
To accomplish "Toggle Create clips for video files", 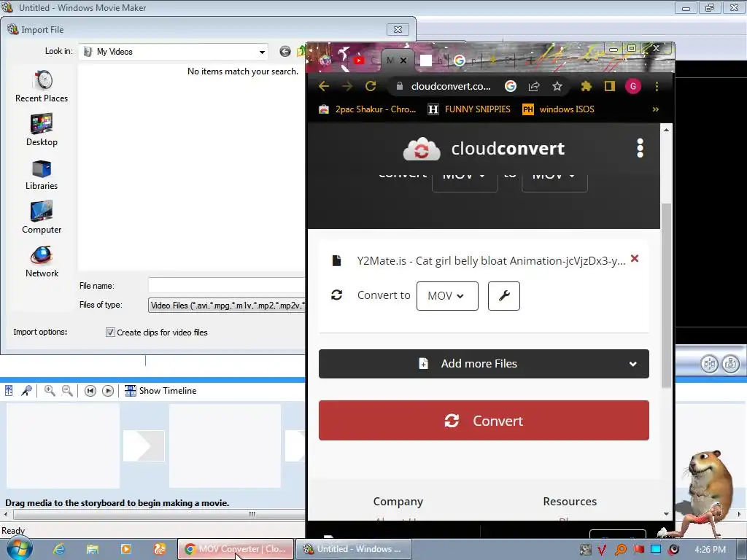I will coord(110,332).
